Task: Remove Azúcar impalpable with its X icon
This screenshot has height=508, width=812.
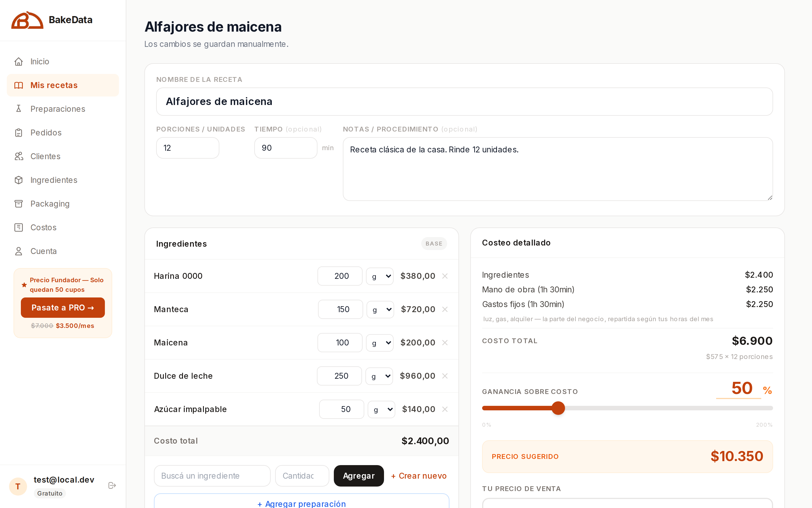Action: click(x=445, y=409)
